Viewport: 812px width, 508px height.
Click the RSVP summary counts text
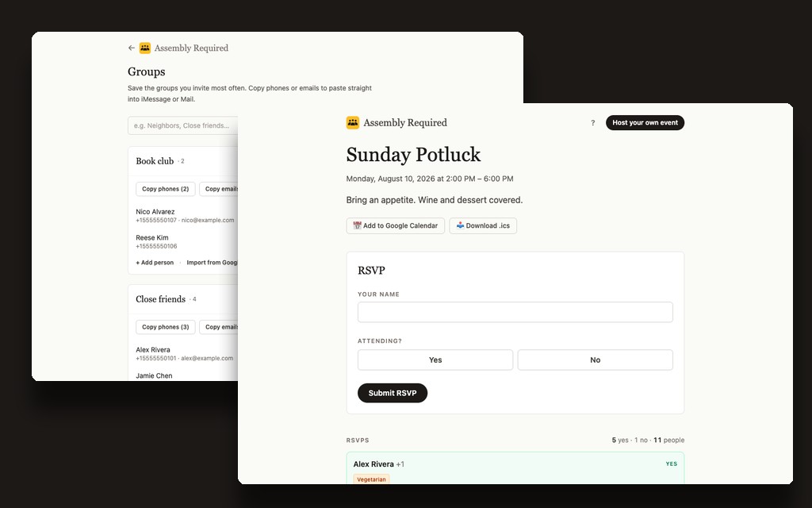pos(648,440)
